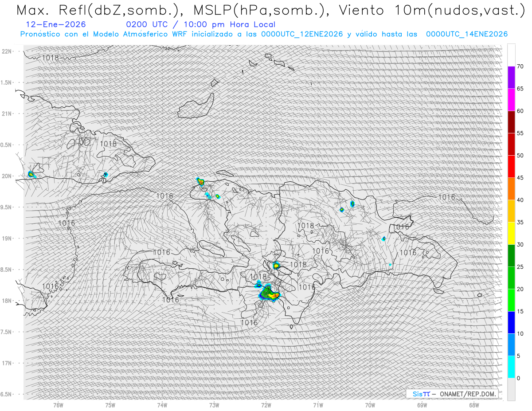
Task: Select the yellow 30-35 dBZ color band
Action: (x=511, y=233)
